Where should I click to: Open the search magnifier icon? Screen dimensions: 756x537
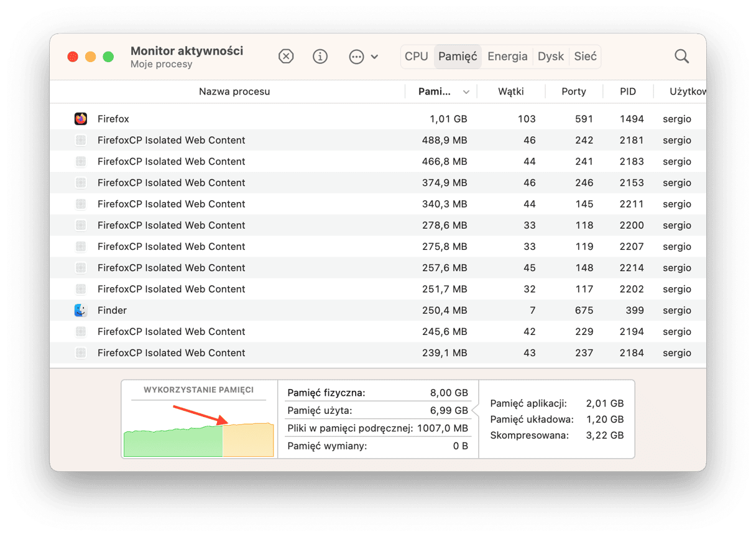[x=681, y=57]
